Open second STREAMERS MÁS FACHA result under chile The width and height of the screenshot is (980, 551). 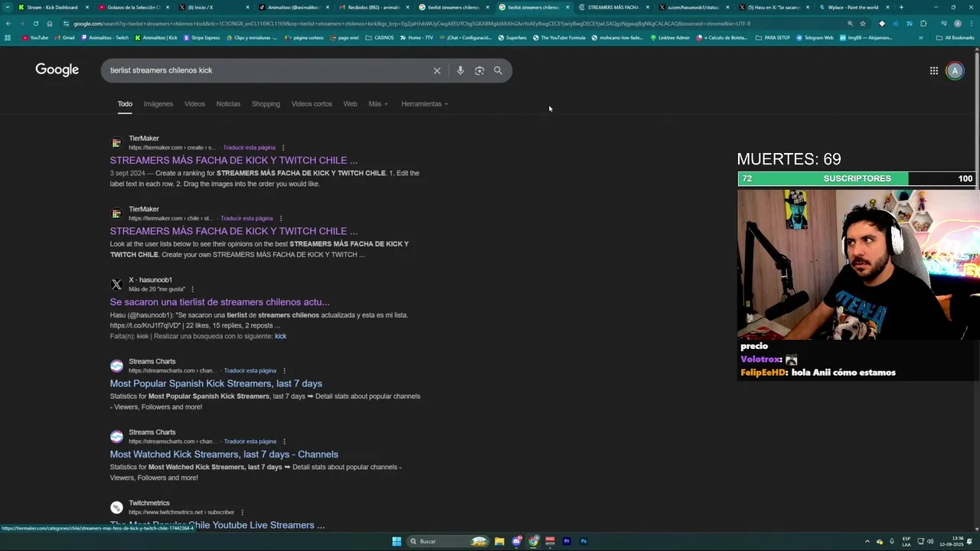234,231
